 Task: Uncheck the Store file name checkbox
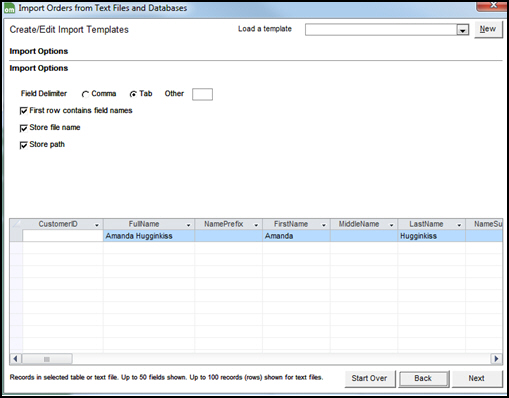[24, 128]
